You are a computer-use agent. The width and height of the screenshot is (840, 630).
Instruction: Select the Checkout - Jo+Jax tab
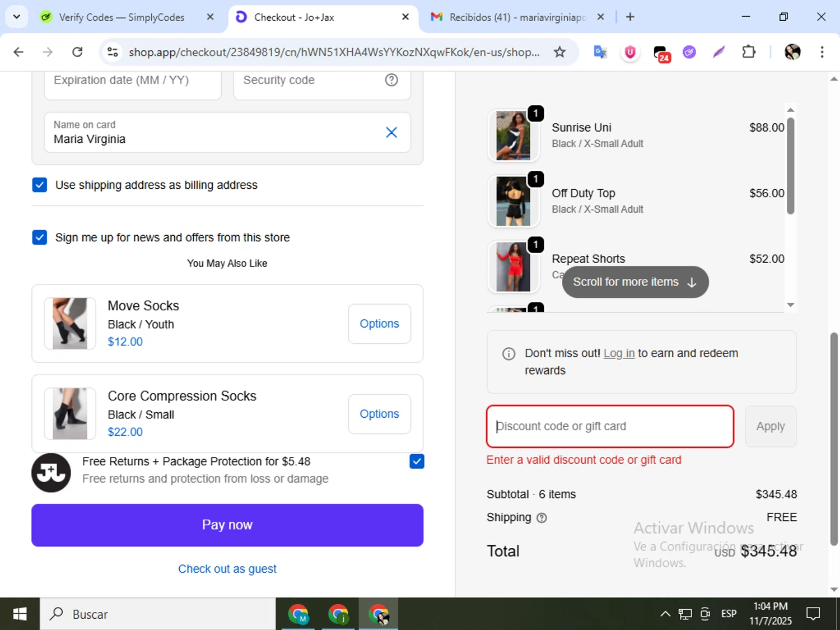tap(323, 17)
